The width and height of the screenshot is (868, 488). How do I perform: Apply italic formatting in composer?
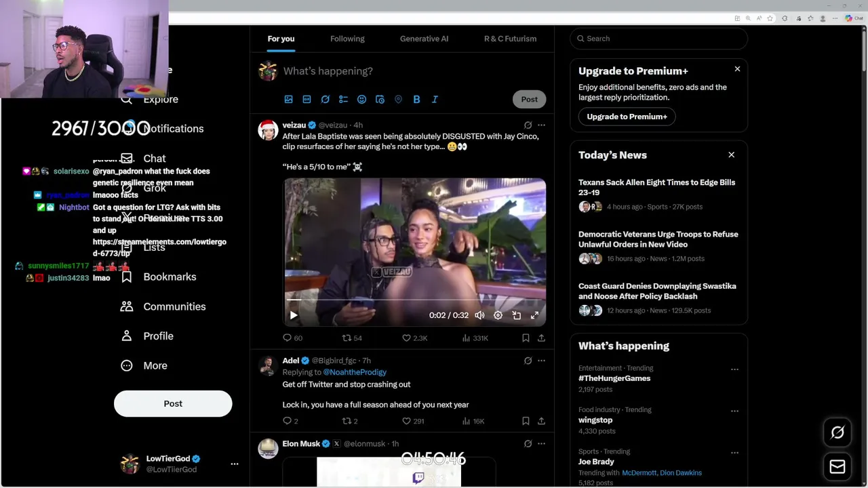(x=435, y=100)
